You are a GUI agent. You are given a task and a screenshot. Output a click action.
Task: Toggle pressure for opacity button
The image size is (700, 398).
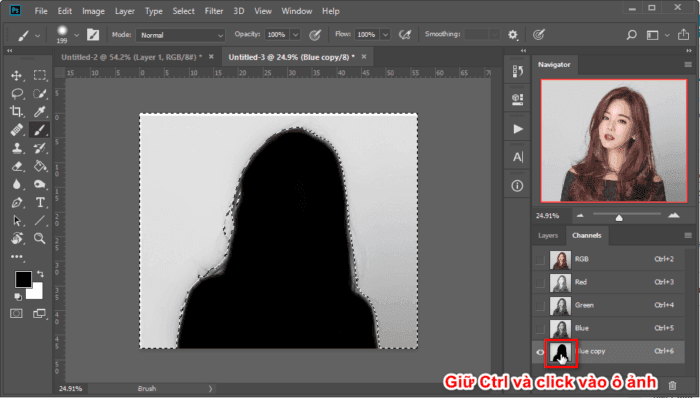click(x=315, y=34)
